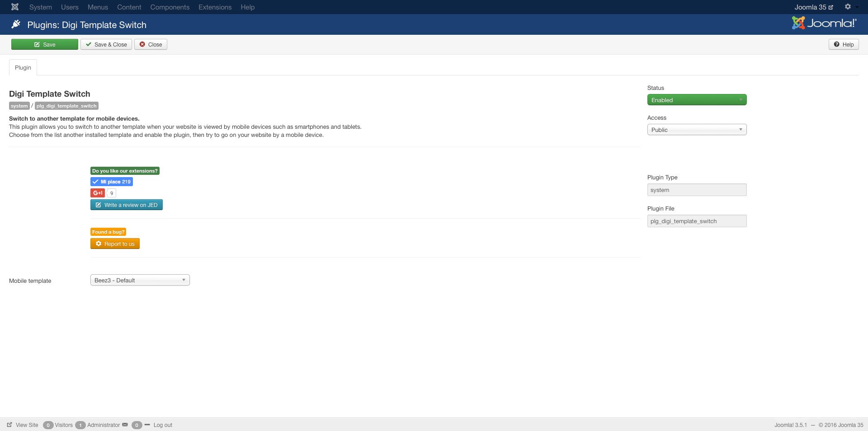
Task: Click the Access label
Action: (x=657, y=118)
